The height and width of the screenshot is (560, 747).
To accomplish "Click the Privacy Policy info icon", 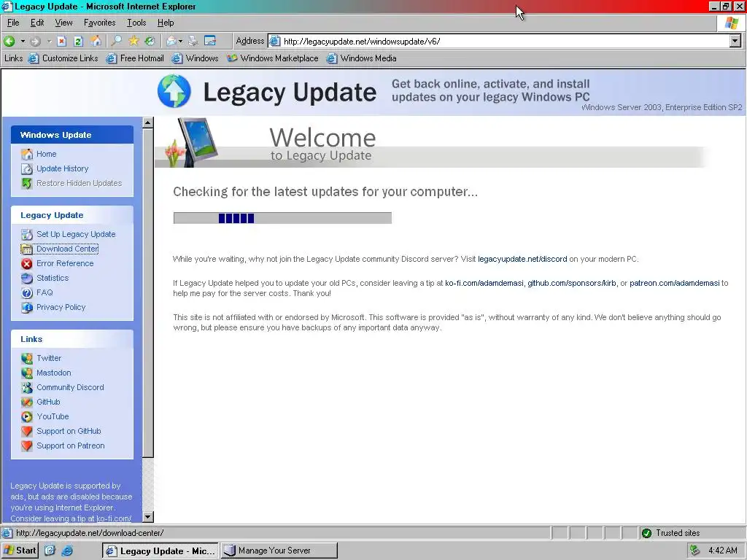I will (x=27, y=307).
